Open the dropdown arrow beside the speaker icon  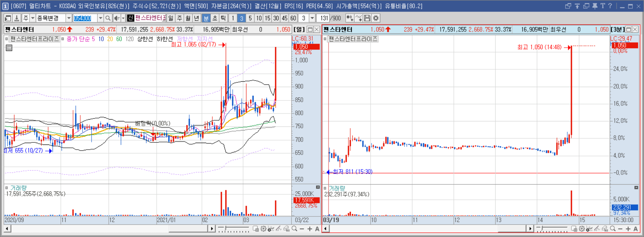click(123, 18)
